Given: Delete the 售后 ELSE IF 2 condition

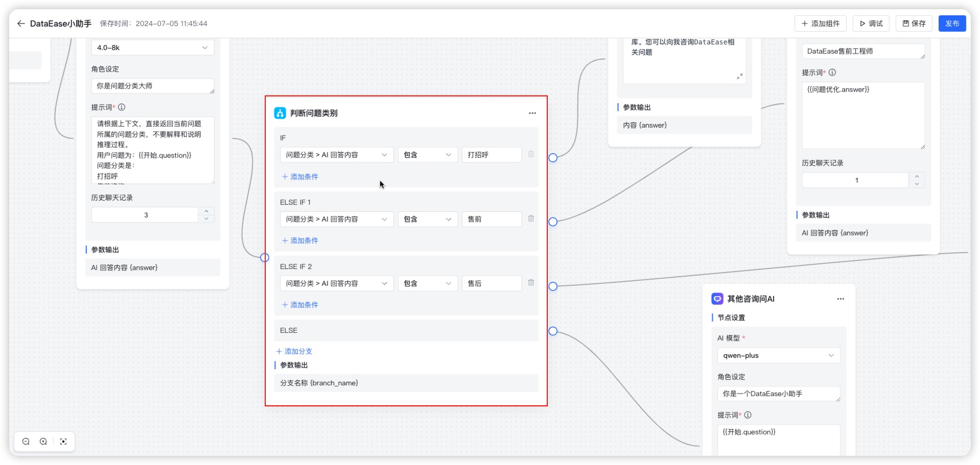Looking at the screenshot, I should click(531, 283).
